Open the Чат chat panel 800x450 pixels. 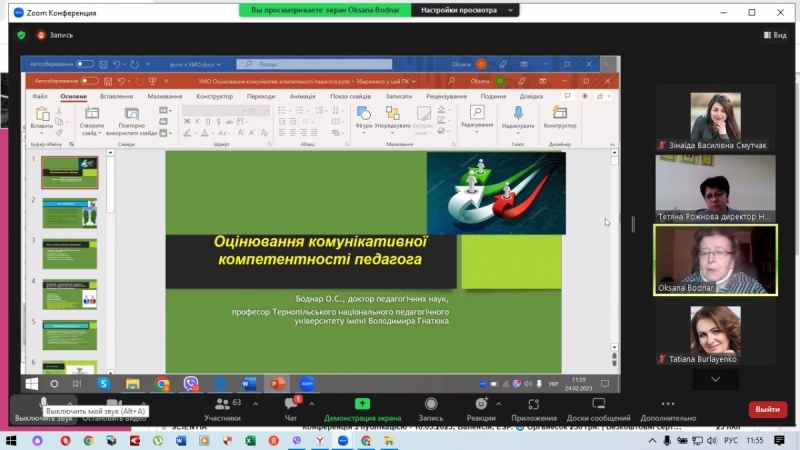[x=291, y=408]
